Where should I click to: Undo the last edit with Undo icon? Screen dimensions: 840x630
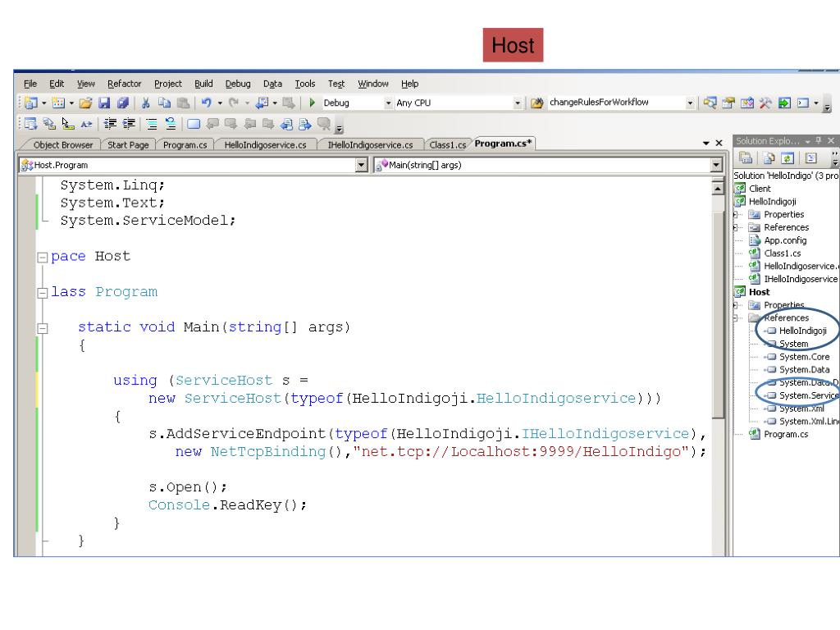(206, 103)
